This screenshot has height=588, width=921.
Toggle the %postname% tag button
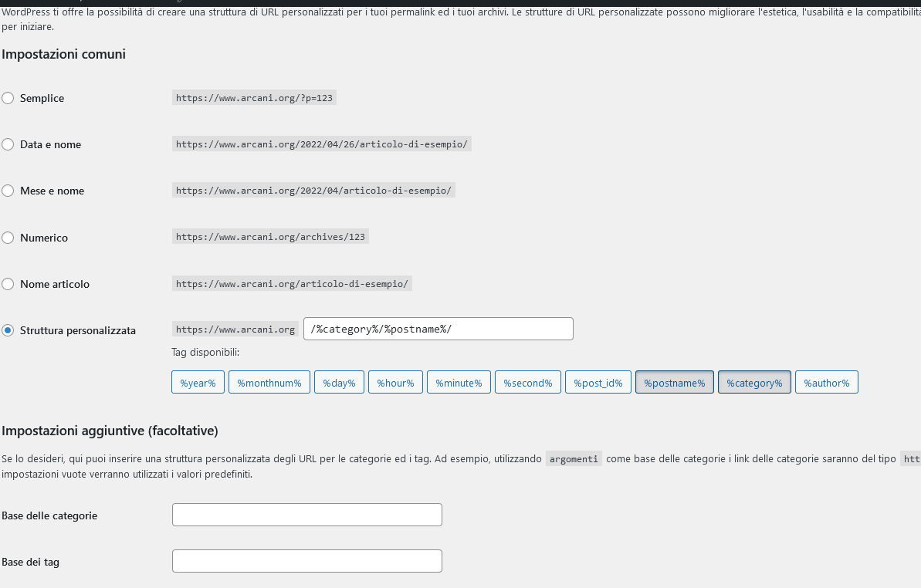tap(674, 383)
